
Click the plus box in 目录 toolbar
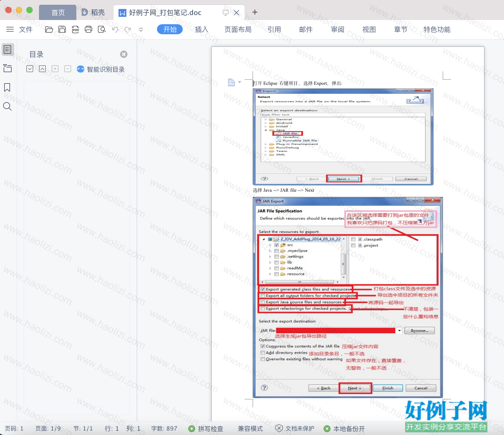click(55, 69)
